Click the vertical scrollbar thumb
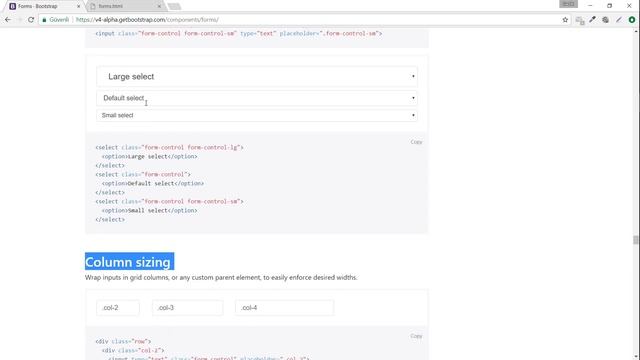 (x=636, y=240)
